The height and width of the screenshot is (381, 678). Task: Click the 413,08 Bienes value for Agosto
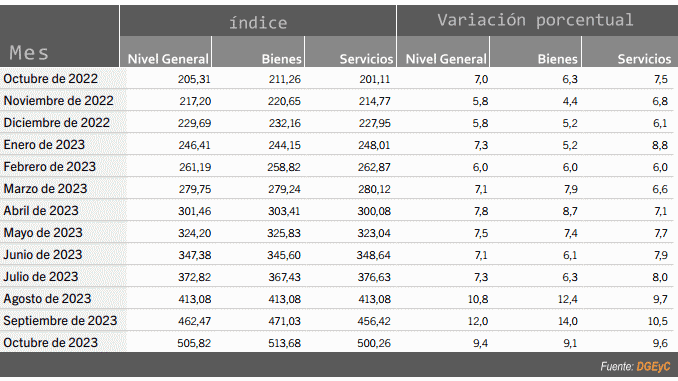coord(284,299)
